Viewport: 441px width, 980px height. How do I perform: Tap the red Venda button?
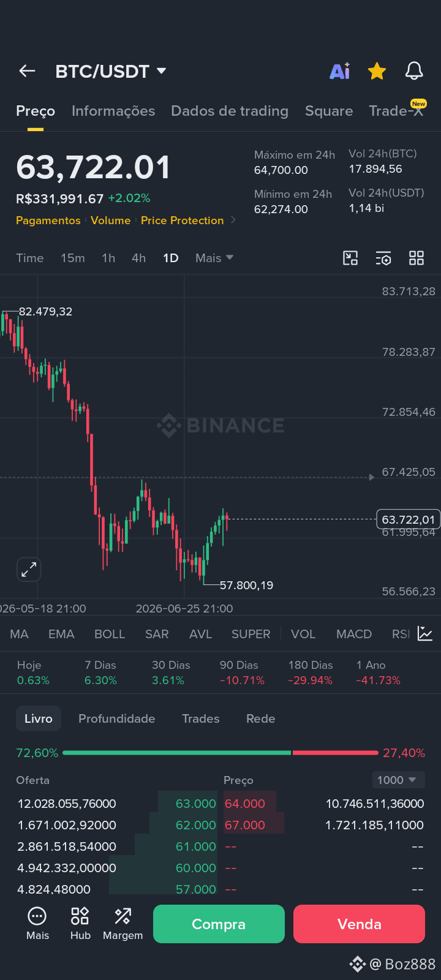click(x=359, y=924)
